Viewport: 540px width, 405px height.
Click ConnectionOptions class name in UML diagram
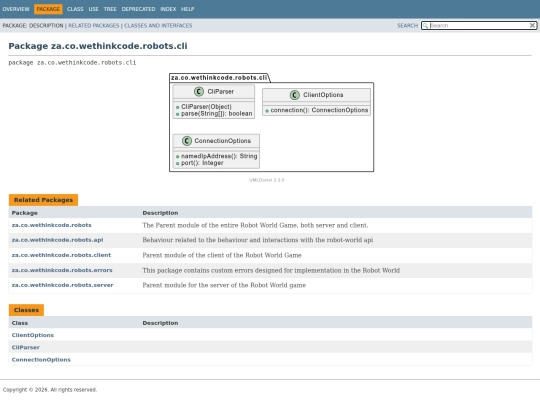click(222, 141)
